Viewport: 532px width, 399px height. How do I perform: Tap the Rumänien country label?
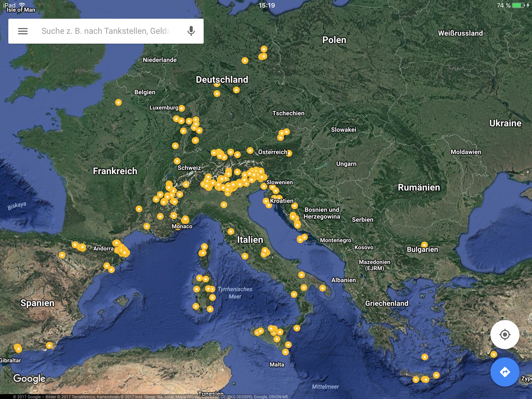(x=419, y=187)
